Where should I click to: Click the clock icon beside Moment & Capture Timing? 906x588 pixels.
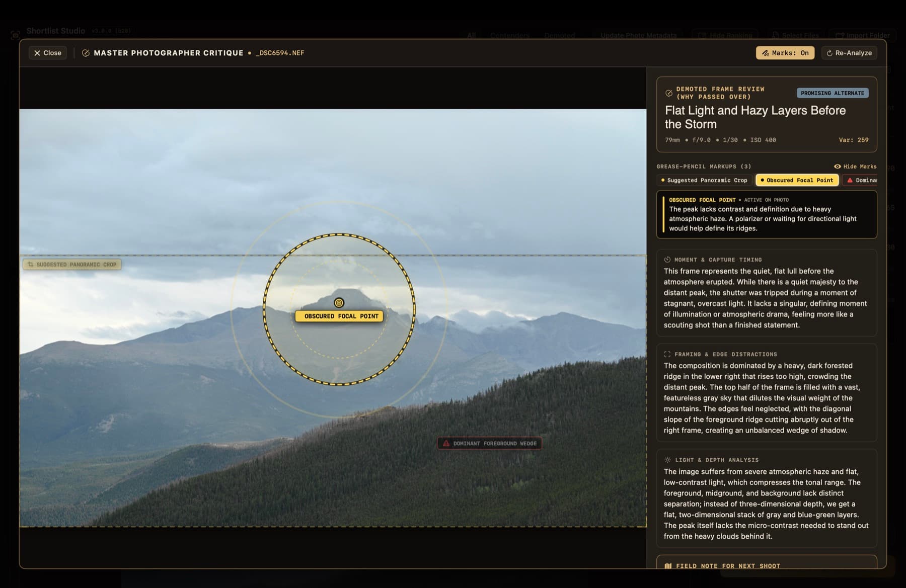pos(667,260)
